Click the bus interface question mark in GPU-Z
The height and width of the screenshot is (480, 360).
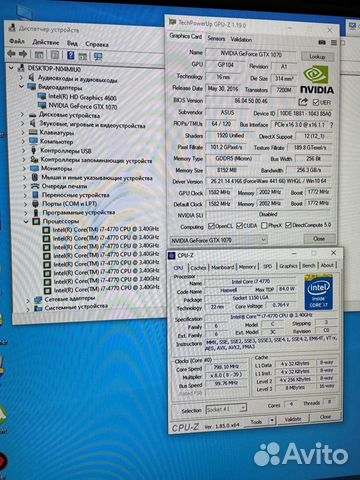(332, 125)
